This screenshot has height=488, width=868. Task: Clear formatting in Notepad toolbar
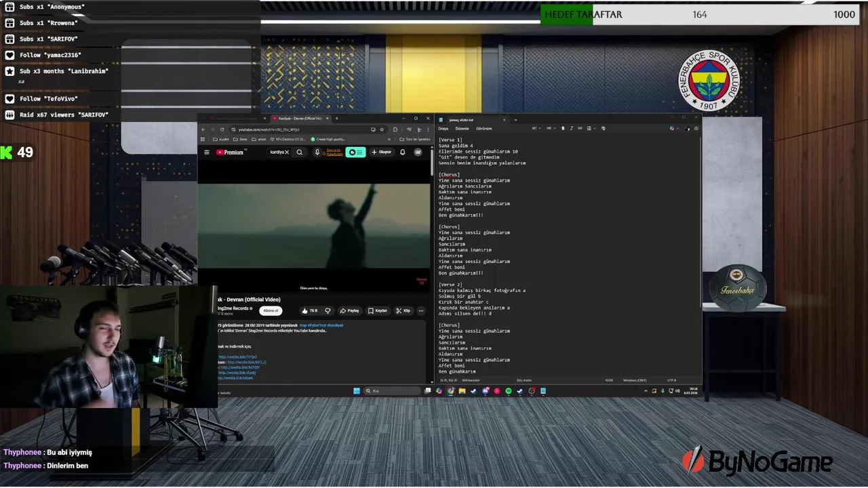(603, 128)
